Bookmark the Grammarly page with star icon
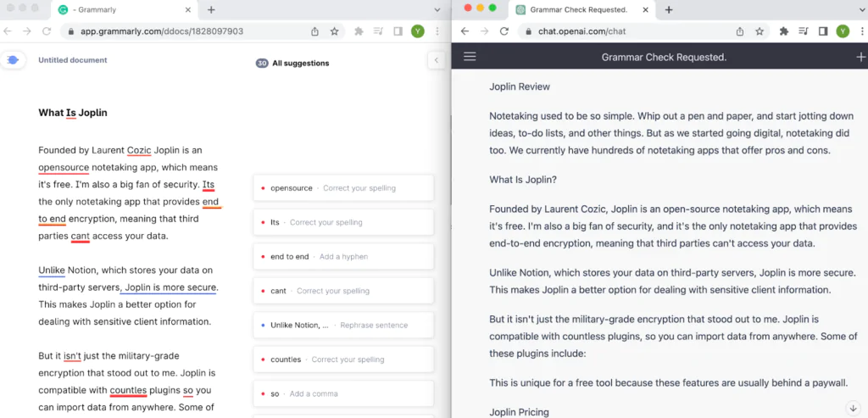868x418 pixels. click(334, 31)
